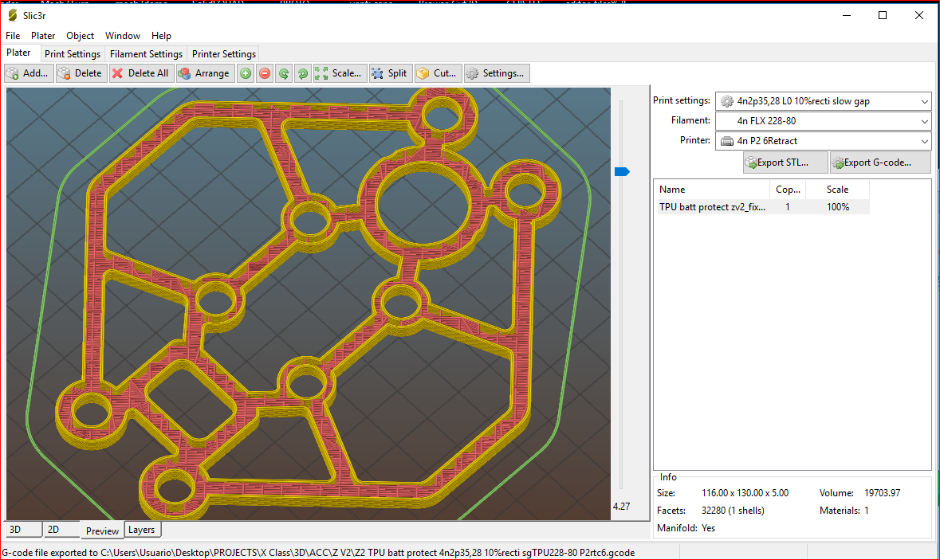Click the blue layer height slider handle
Viewport: 940px width, 560px height.
tap(622, 171)
